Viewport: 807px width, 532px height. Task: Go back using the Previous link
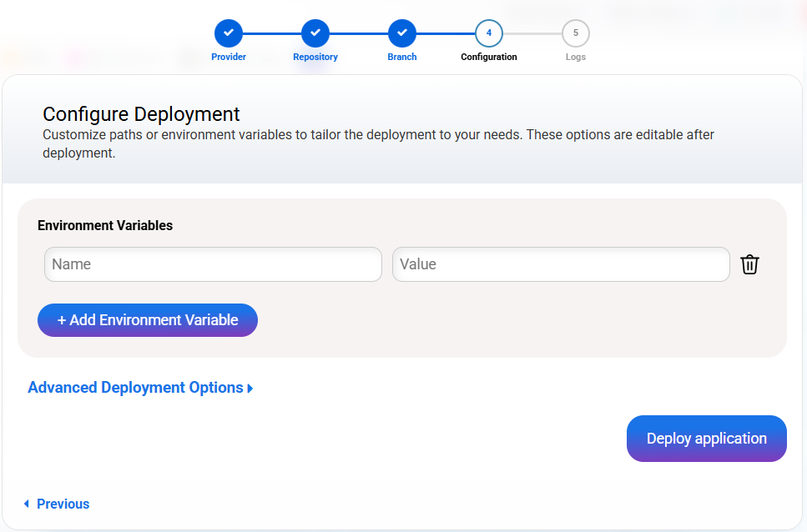click(63, 504)
